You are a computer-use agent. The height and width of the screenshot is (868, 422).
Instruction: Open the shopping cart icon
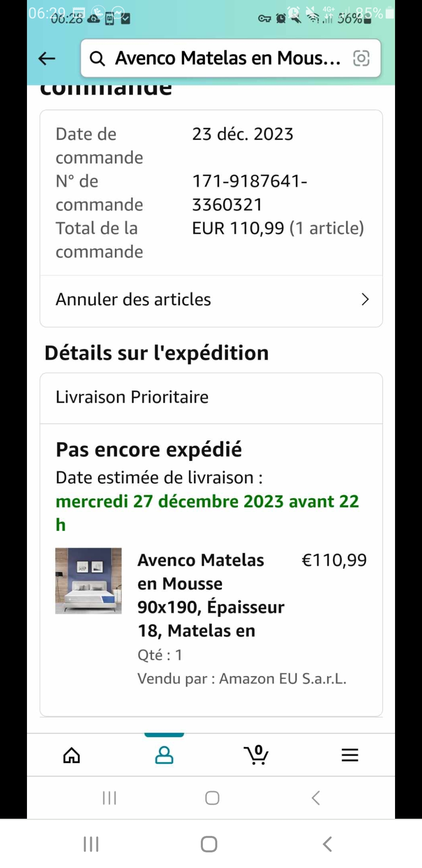[256, 755]
